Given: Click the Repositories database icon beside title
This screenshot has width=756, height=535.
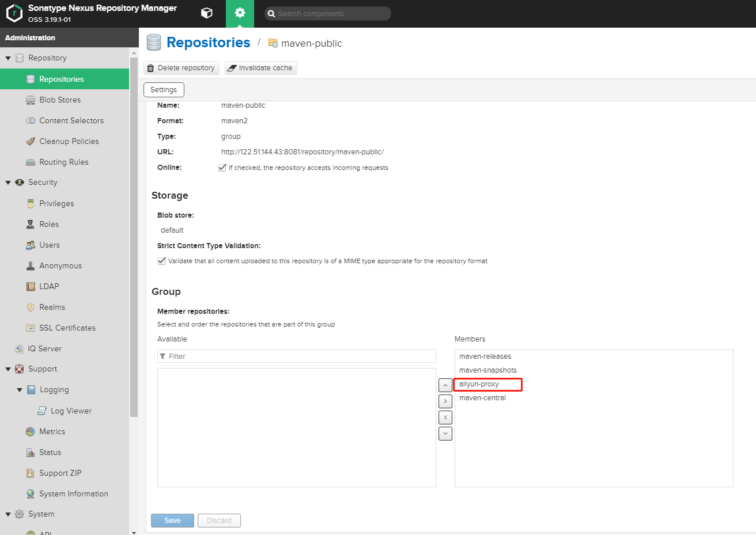Looking at the screenshot, I should [154, 43].
